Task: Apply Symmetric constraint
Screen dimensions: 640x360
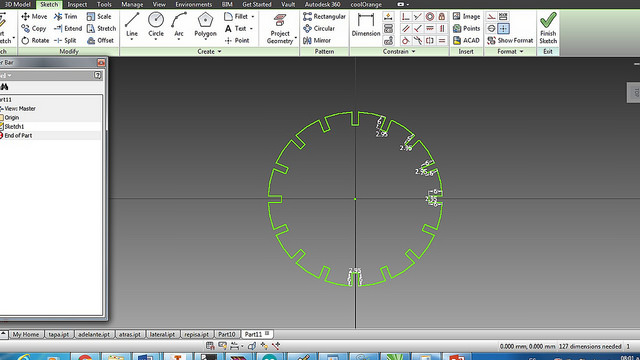Action: tap(430, 40)
